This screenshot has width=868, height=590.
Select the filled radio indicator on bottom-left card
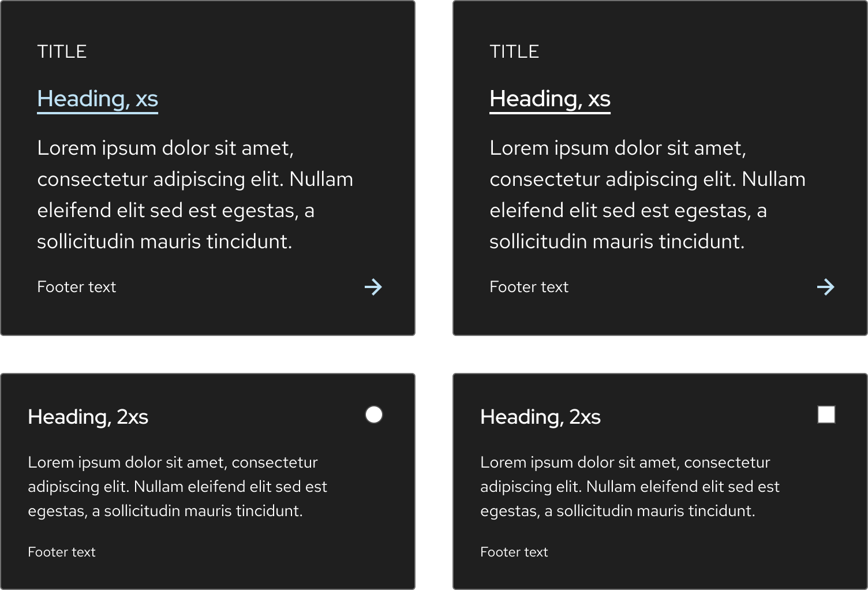click(374, 414)
